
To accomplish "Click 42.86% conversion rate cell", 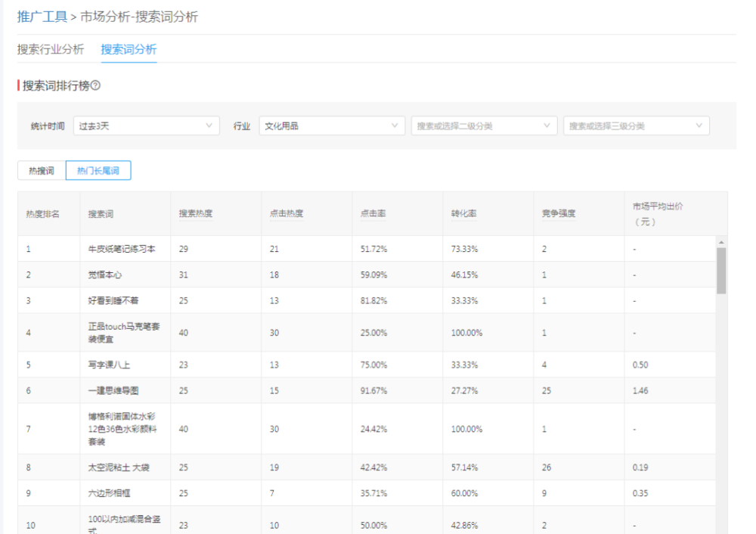I will tap(464, 526).
